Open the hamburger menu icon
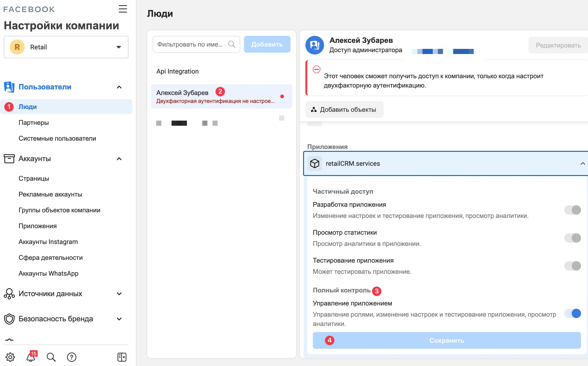This screenshot has width=588, height=366. tap(123, 9)
